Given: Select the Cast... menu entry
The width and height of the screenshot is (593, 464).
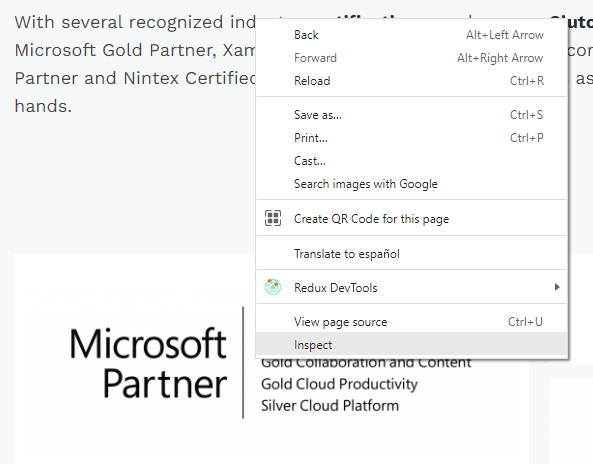Looking at the screenshot, I should [411, 161].
